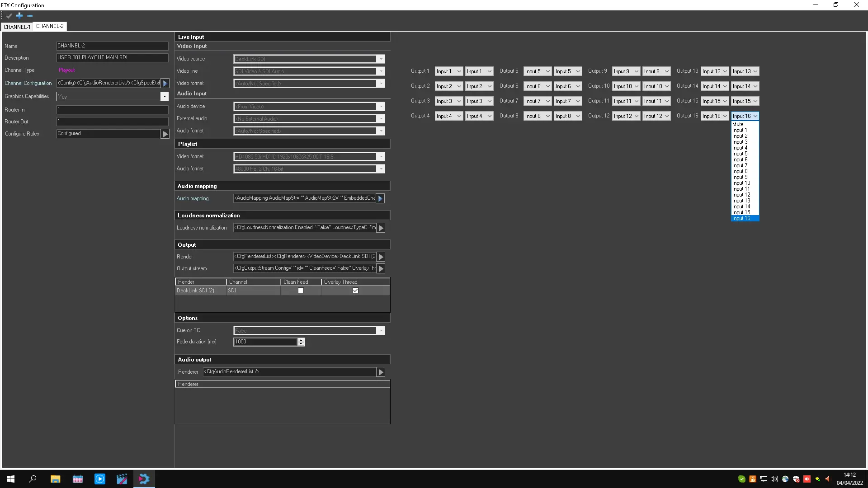Disable Overlay Thread checkbox for DeckLink SDI
The height and width of the screenshot is (488, 868).
[x=355, y=291]
